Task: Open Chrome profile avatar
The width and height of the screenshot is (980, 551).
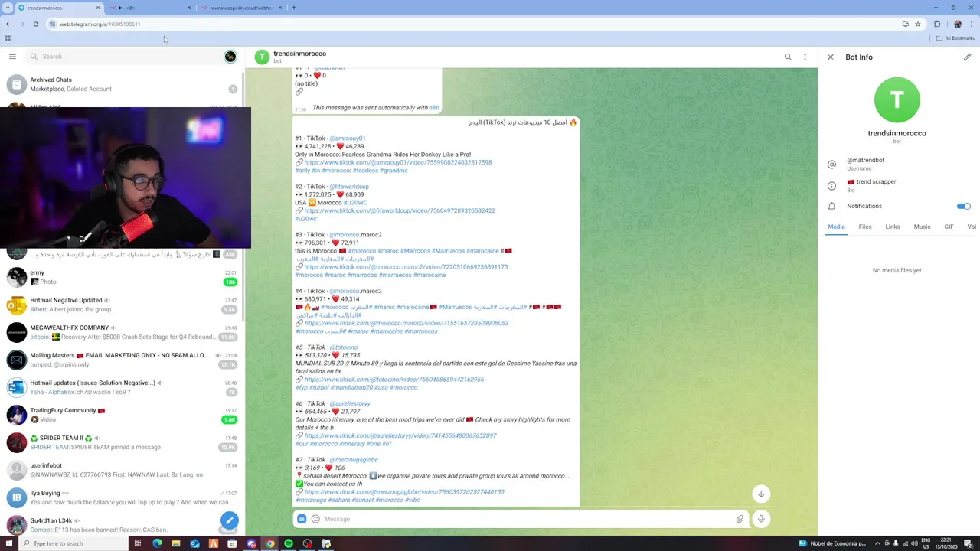Action: click(x=957, y=24)
